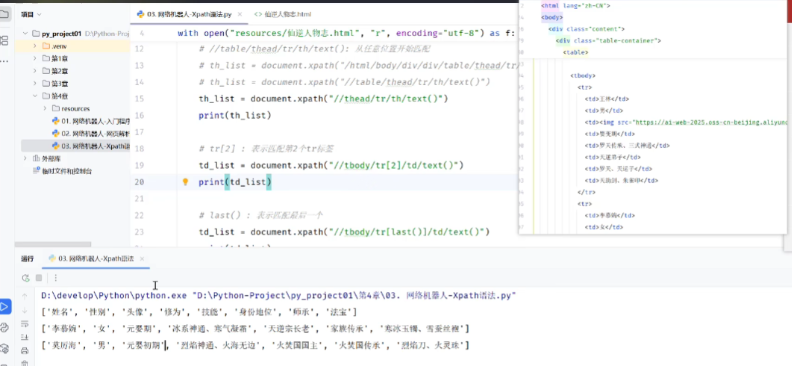Click '姓名' in first output line

[x=62, y=312]
